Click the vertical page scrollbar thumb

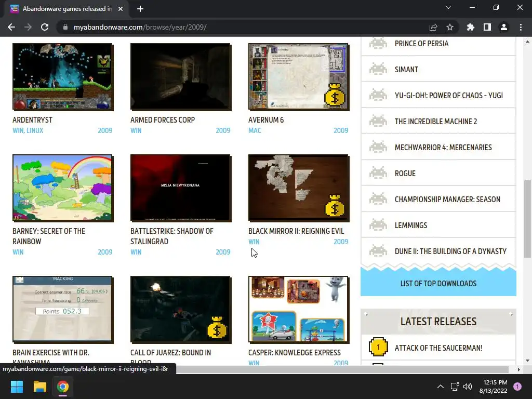tap(527, 219)
